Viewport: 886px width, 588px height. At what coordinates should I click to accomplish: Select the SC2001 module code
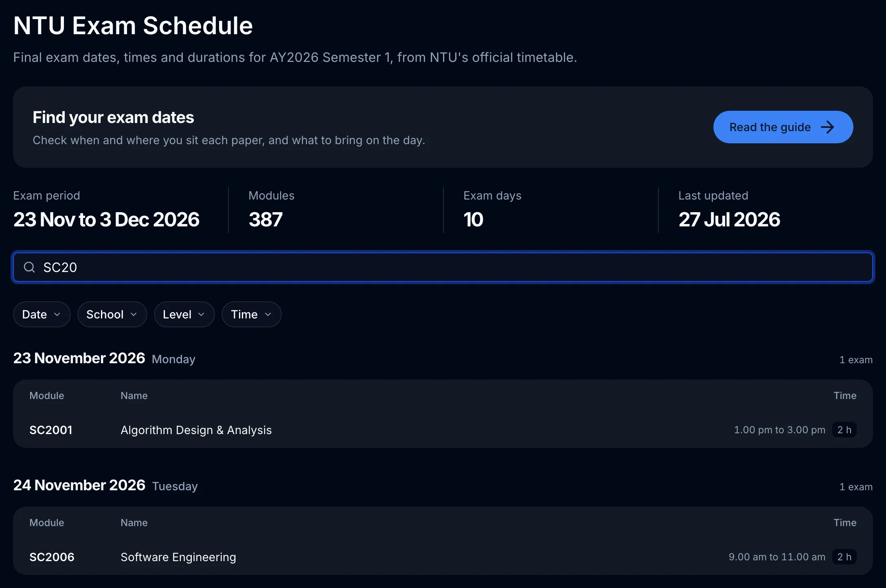[x=51, y=430]
